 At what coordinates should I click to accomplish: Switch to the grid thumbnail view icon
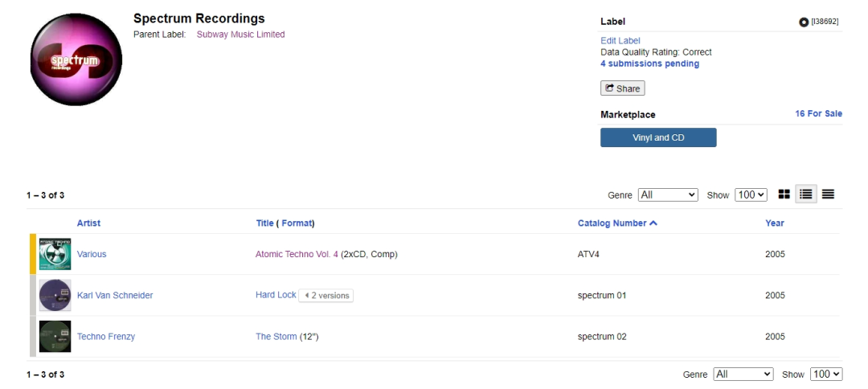pyautogui.click(x=784, y=194)
